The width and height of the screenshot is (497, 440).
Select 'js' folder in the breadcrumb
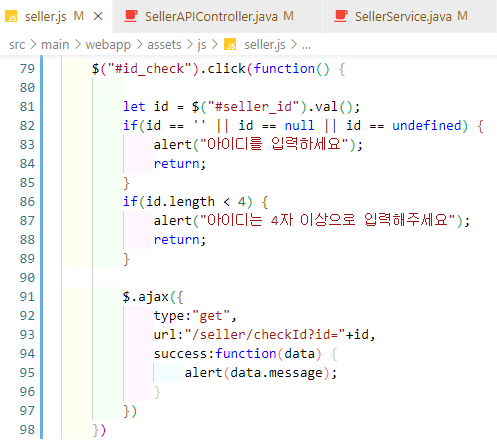[x=202, y=45]
